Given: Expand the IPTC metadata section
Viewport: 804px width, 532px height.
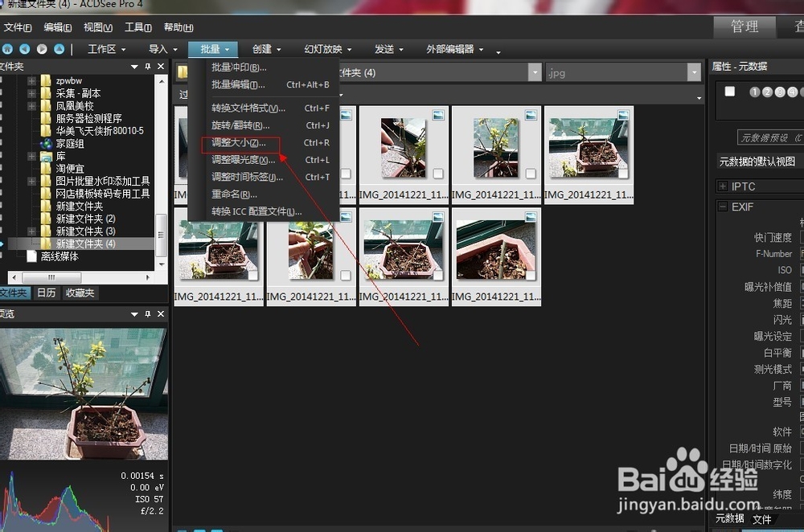Looking at the screenshot, I should pos(723,186).
